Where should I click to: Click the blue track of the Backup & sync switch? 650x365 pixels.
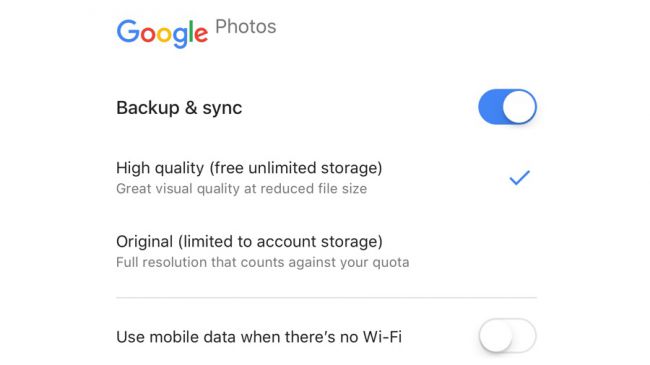click(490, 107)
